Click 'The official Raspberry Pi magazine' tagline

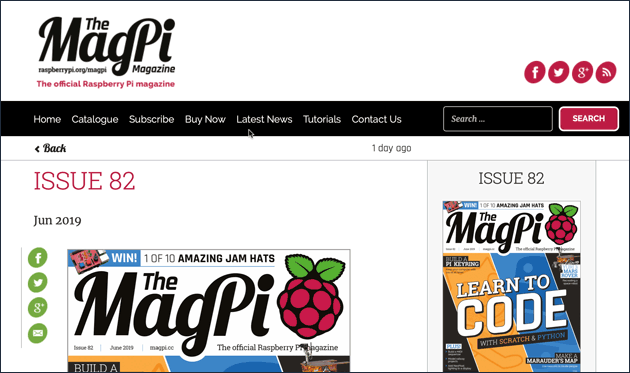(x=106, y=84)
